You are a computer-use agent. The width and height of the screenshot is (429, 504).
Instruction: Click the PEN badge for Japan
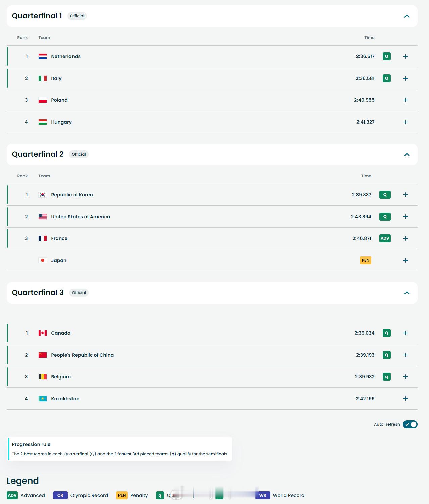[365, 260]
